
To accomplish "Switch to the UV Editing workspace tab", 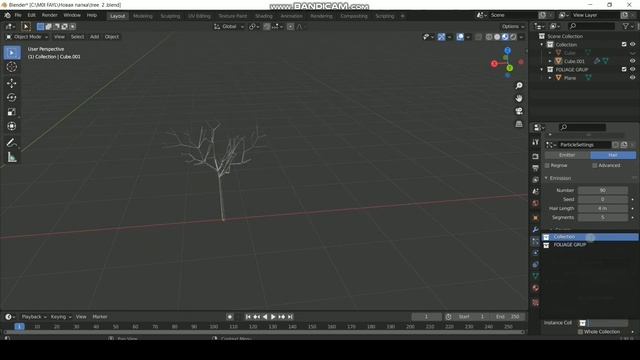I will pyautogui.click(x=199, y=16).
